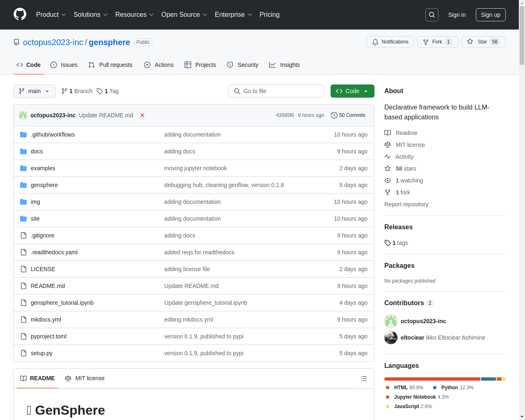Click the Python segment of language bar
This screenshot has height=420, width=525.
[488, 379]
